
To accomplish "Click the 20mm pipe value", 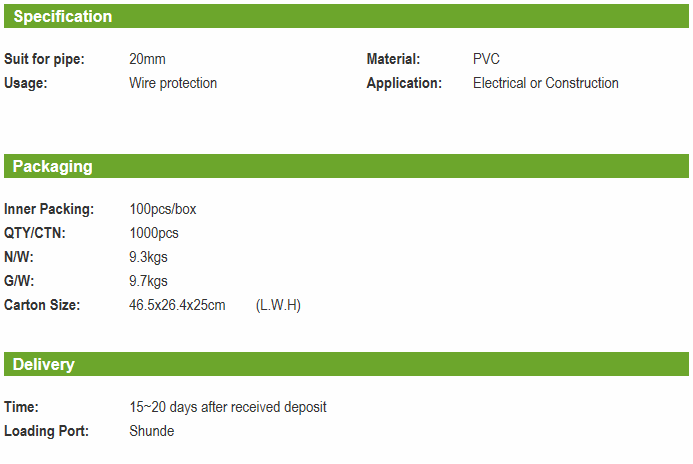I will (147, 59).
